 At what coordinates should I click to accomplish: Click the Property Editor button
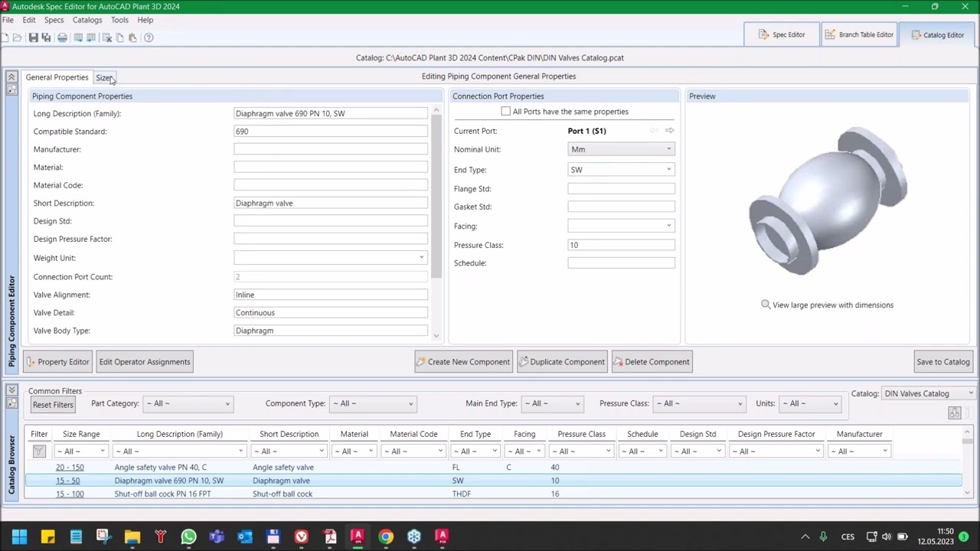[58, 362]
